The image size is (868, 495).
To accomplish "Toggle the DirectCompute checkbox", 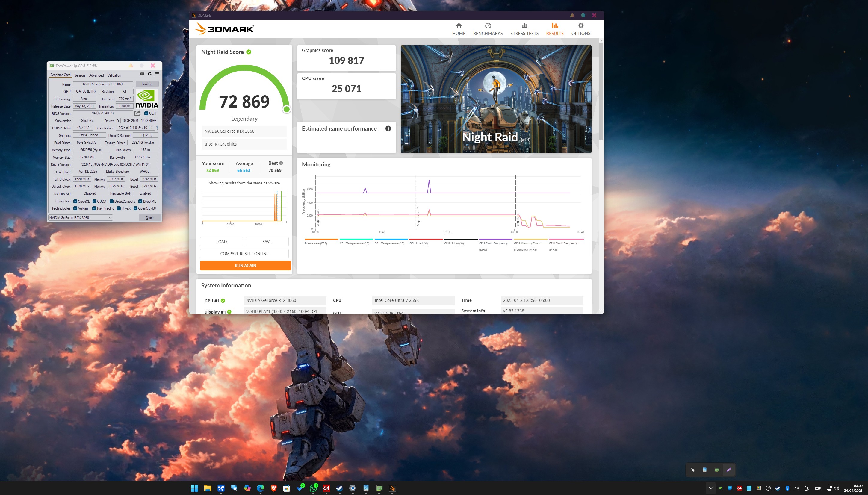I will click(x=111, y=201).
